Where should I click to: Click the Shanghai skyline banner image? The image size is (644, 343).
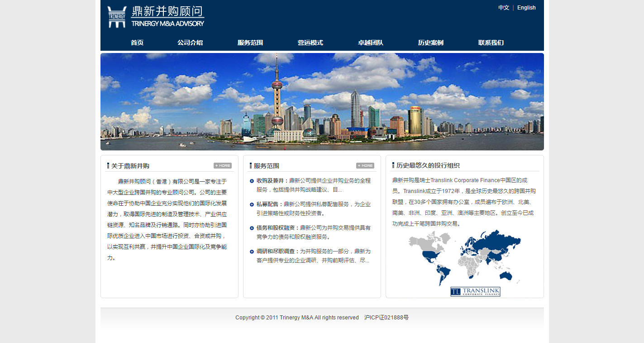[x=322, y=101]
